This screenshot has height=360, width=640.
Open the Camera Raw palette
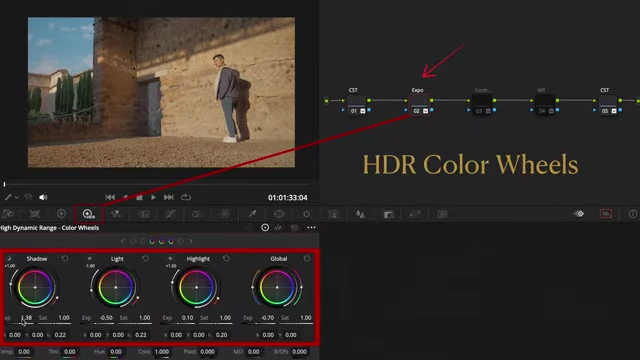8,214
